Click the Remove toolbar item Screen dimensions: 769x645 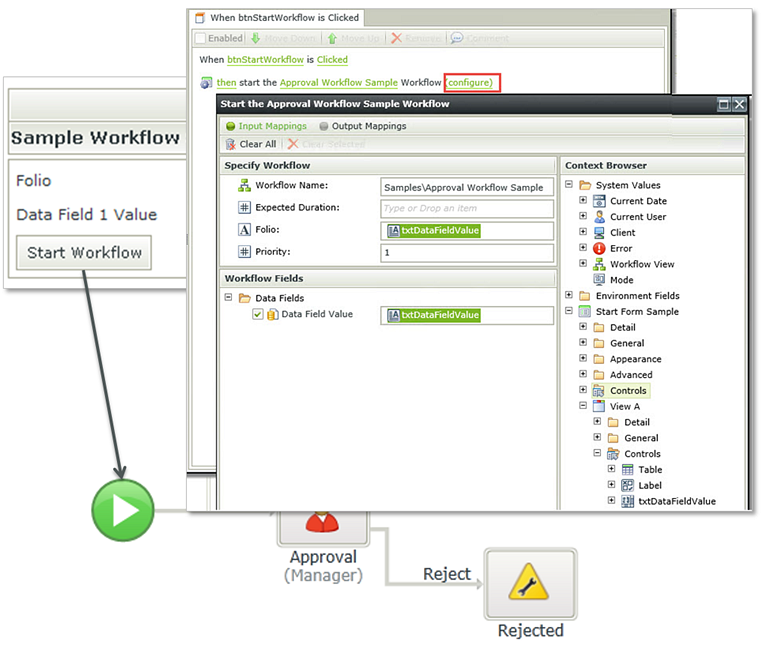[x=416, y=38]
